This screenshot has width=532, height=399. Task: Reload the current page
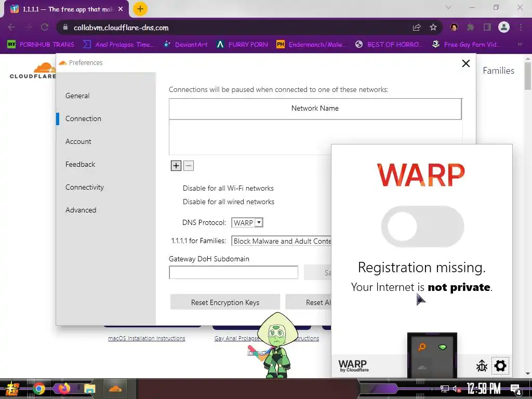pos(45,27)
